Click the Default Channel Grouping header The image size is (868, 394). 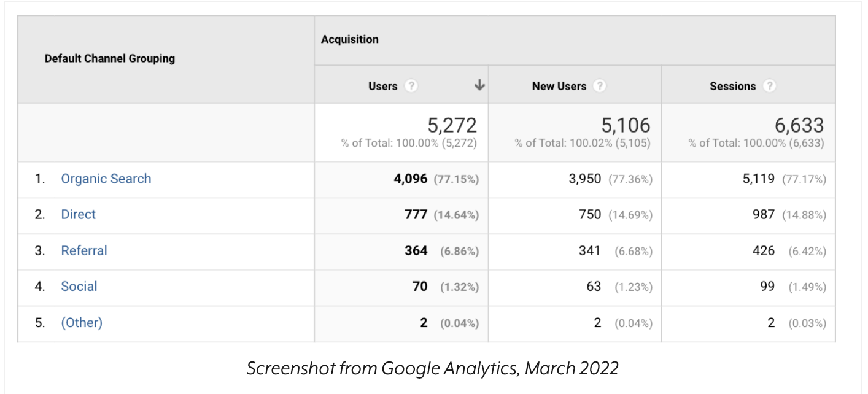(110, 59)
